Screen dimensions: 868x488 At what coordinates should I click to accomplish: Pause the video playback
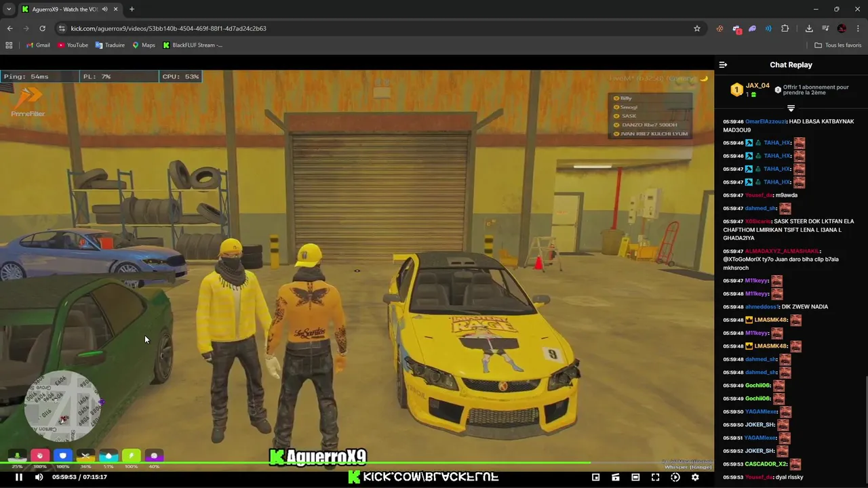click(19, 477)
